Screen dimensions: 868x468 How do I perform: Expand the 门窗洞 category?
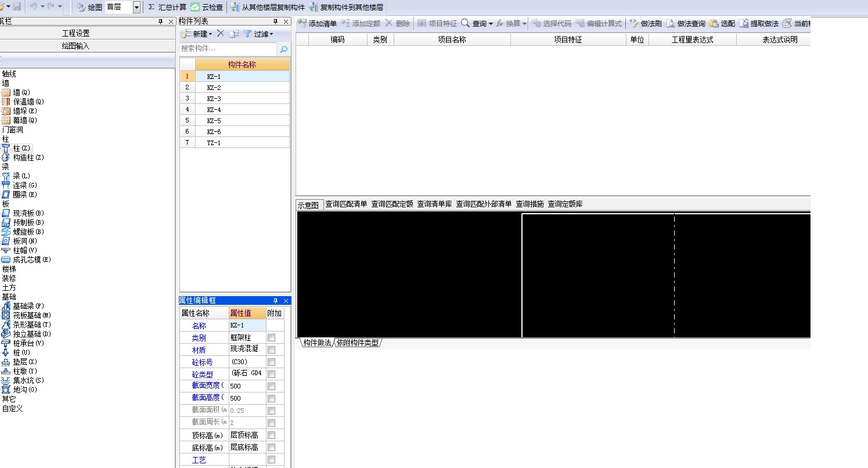click(12, 129)
